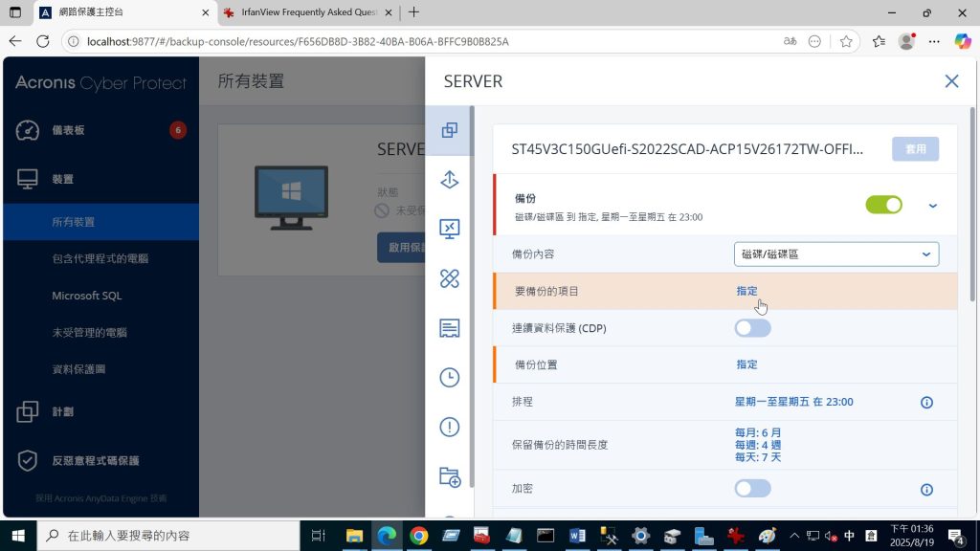Enable the 加密 encryption toggle
This screenshot has width=980, height=551.
tap(752, 489)
